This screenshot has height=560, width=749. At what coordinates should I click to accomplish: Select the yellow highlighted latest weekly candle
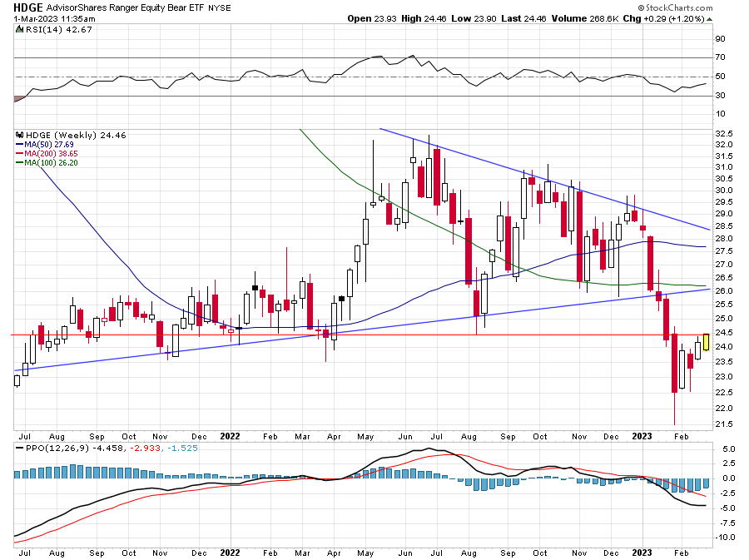[706, 342]
